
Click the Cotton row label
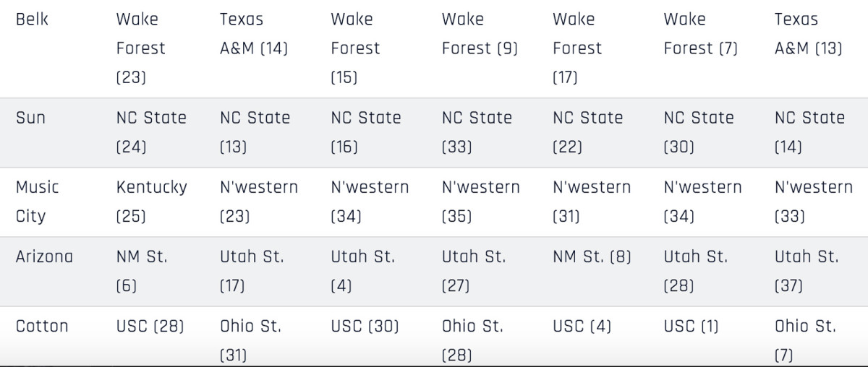click(42, 326)
